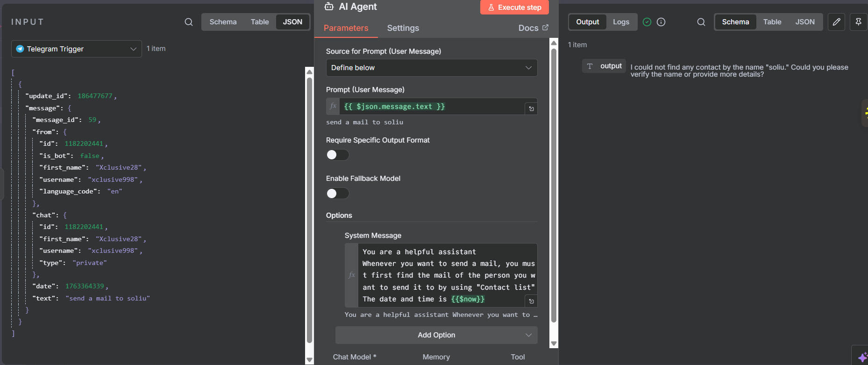The height and width of the screenshot is (365, 868).
Task: Open the Telegram Trigger node dropdown
Action: click(x=77, y=49)
